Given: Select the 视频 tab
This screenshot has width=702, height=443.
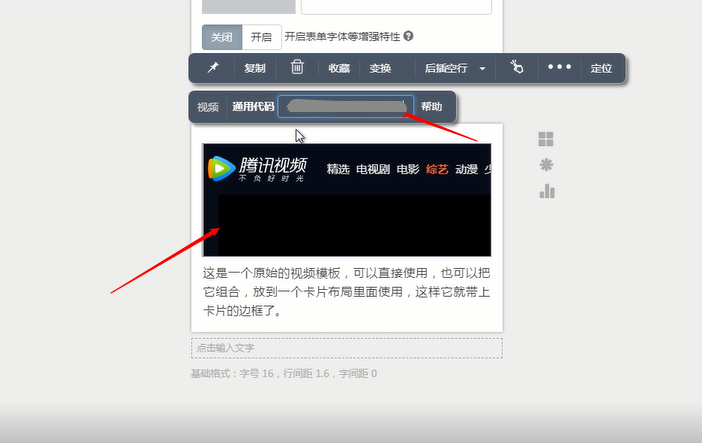Looking at the screenshot, I should (208, 107).
